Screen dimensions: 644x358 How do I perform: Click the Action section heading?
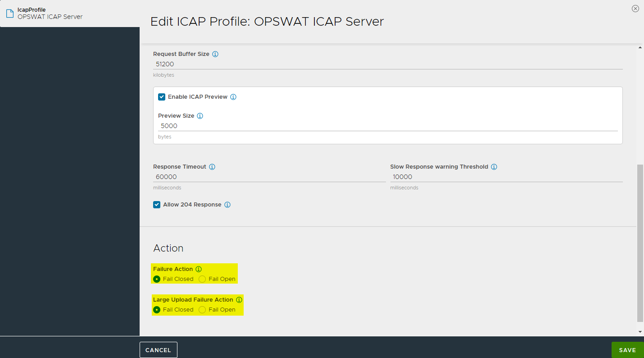click(168, 248)
